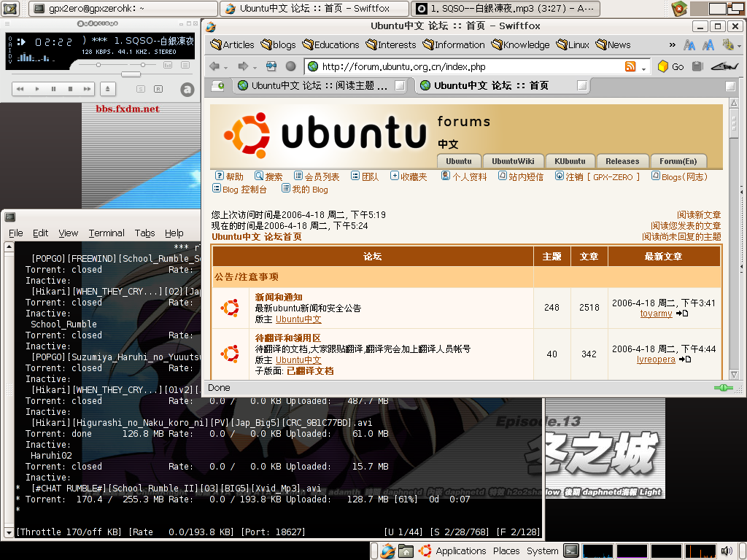
Task: Click the orange RSS feed icon
Action: (630, 66)
